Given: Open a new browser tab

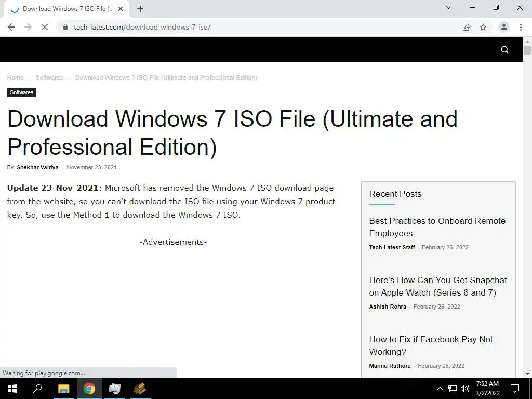Looking at the screenshot, I should coord(140,9).
